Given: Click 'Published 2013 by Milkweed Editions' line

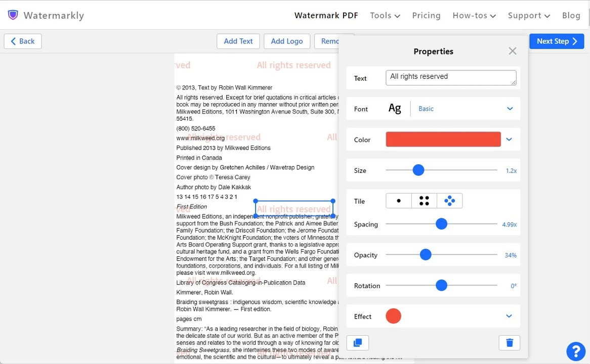Looking at the screenshot, I should tap(224, 148).
